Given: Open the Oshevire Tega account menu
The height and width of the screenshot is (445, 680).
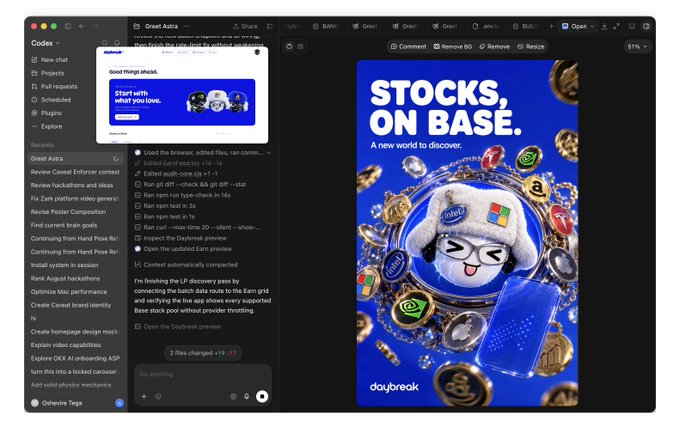Looking at the screenshot, I should tap(56, 403).
